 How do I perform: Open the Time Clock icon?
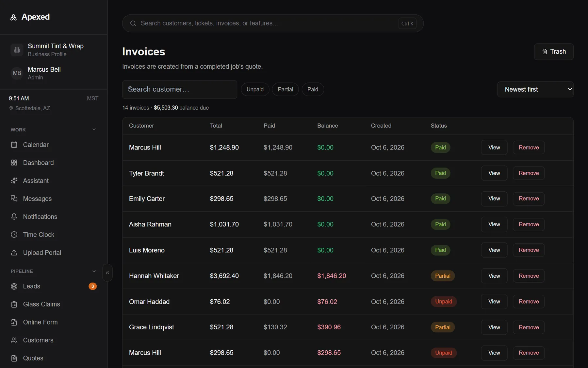tap(14, 235)
